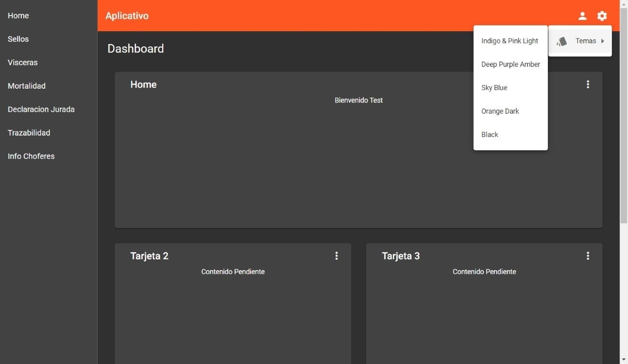Open the Trazabilidad page
The height and width of the screenshot is (364, 628).
(x=29, y=133)
